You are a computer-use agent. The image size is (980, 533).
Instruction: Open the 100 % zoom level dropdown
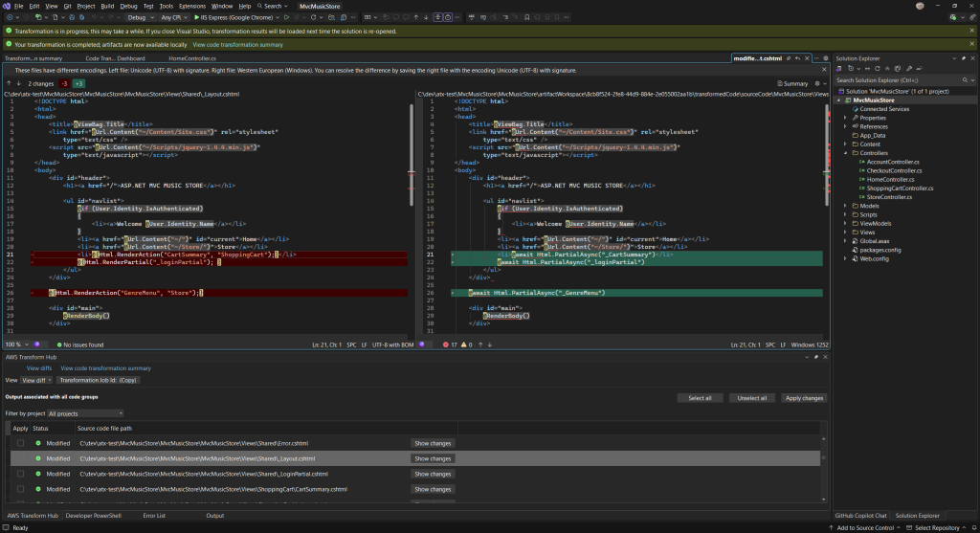coord(17,344)
